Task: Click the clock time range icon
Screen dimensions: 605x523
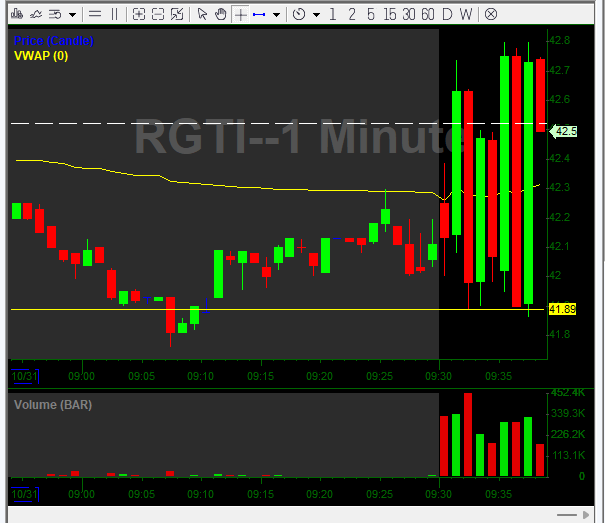Action: pos(299,15)
